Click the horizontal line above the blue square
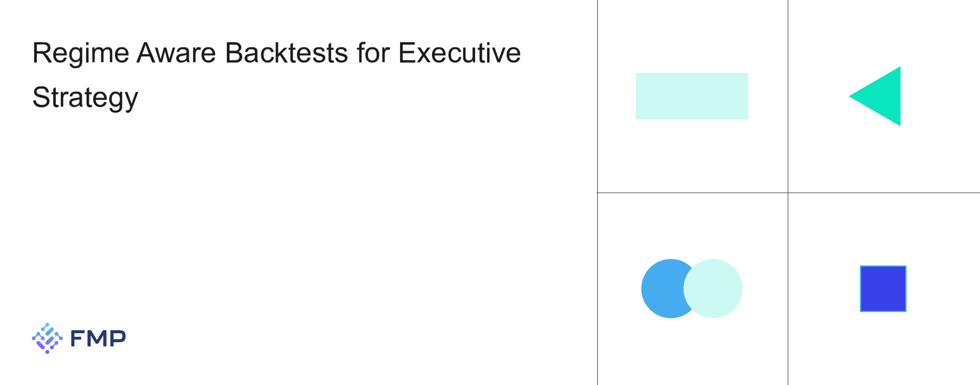Image resolution: width=980 pixels, height=385 pixels. 884,193
